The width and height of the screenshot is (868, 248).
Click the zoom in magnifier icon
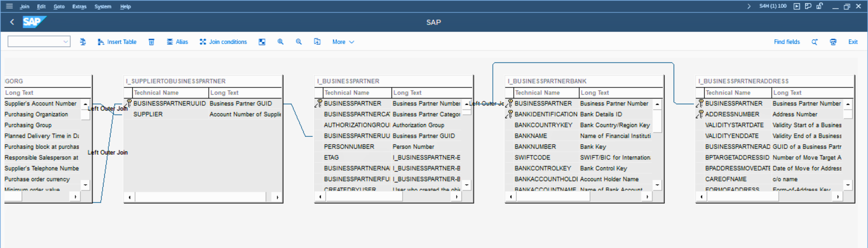280,42
